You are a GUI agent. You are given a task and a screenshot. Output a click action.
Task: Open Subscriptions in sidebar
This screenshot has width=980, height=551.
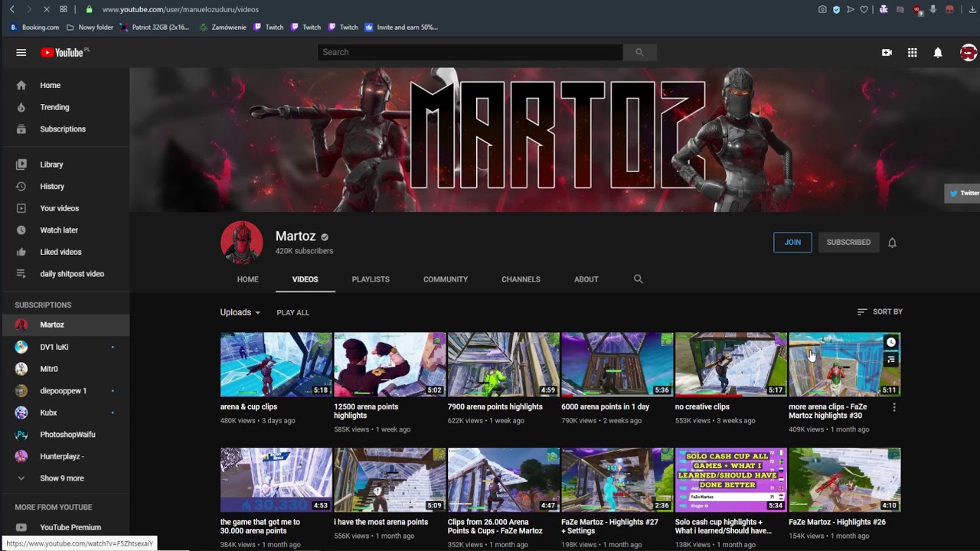(x=65, y=129)
